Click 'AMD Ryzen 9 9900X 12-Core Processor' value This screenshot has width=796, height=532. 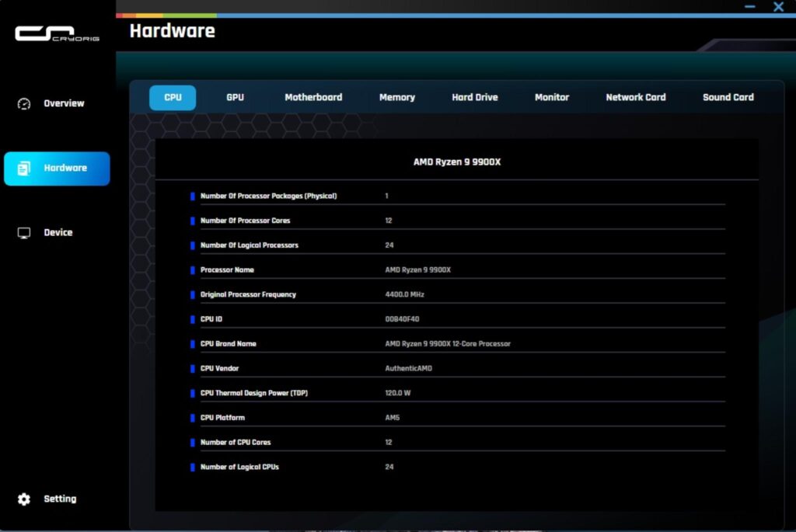click(x=448, y=344)
